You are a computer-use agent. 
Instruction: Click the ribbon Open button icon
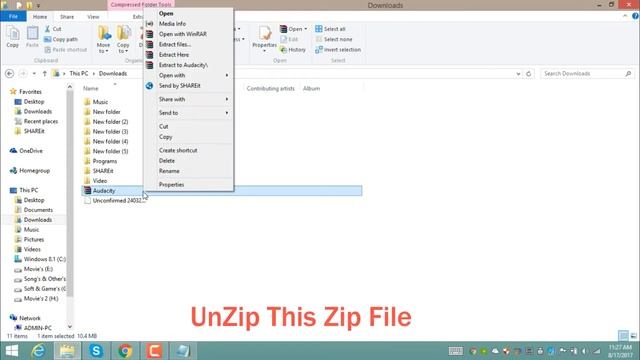pos(283,29)
